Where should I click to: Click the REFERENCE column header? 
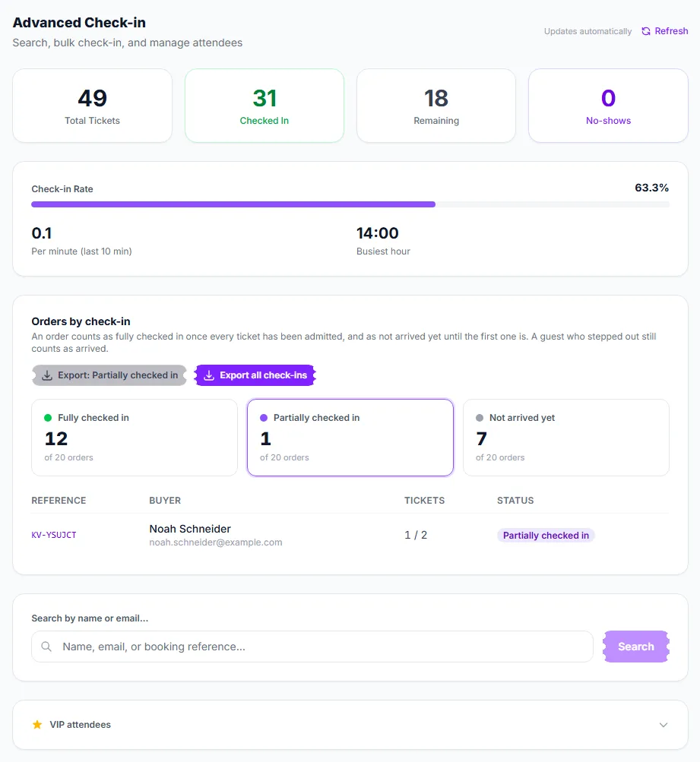click(x=59, y=501)
